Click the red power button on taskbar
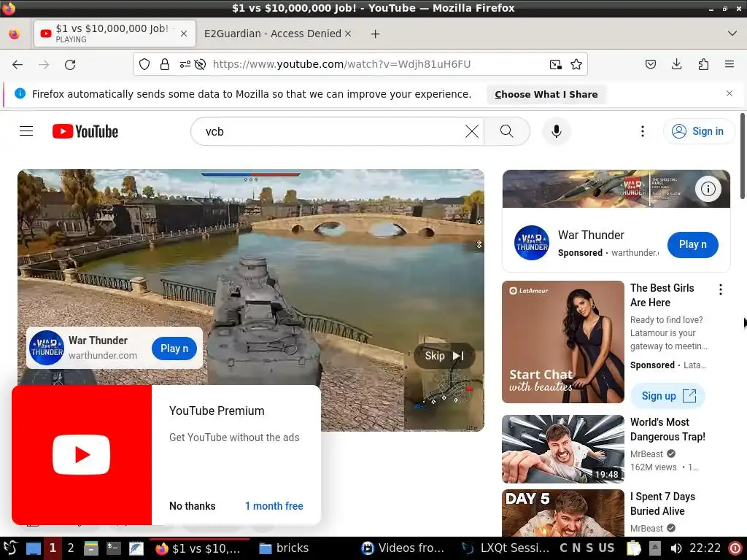 (x=735, y=548)
